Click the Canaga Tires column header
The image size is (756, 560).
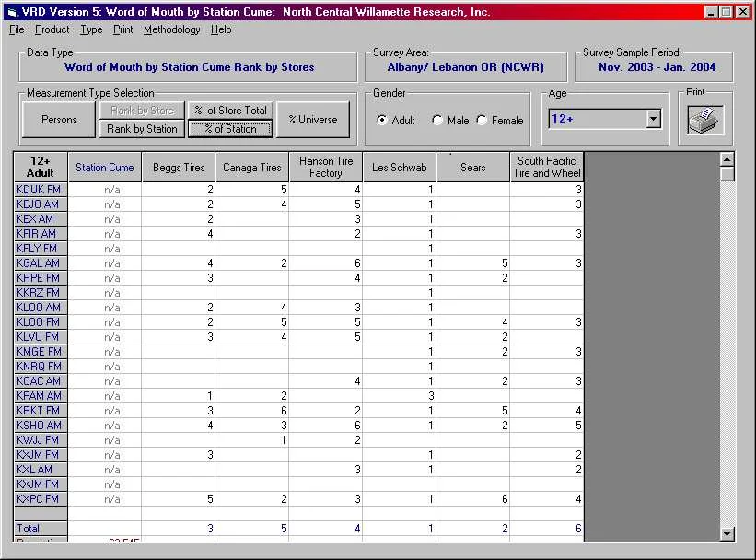tap(252, 168)
